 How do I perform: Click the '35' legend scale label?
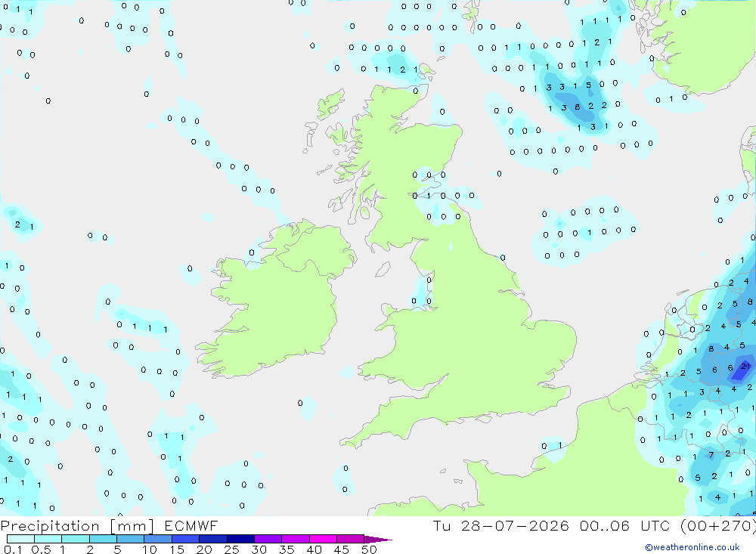[287, 549]
